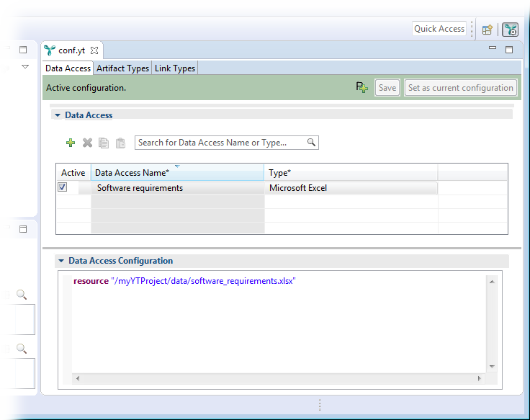The image size is (530, 420).
Task: Open the Open Perspective icon
Action: coord(487,30)
